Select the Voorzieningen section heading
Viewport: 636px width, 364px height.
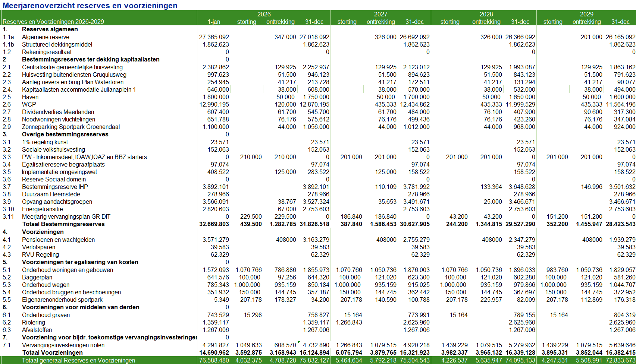(x=43, y=232)
